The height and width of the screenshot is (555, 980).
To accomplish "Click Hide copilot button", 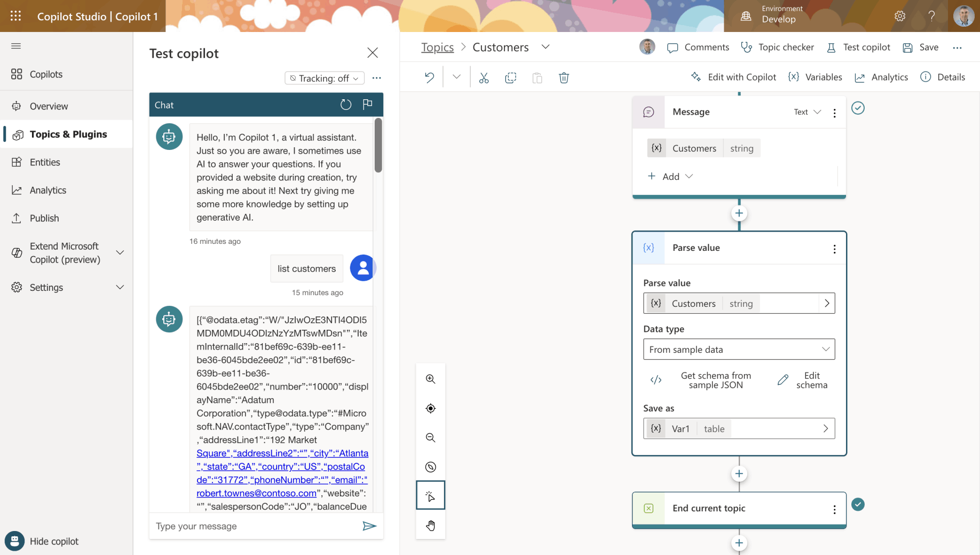I will tap(42, 541).
